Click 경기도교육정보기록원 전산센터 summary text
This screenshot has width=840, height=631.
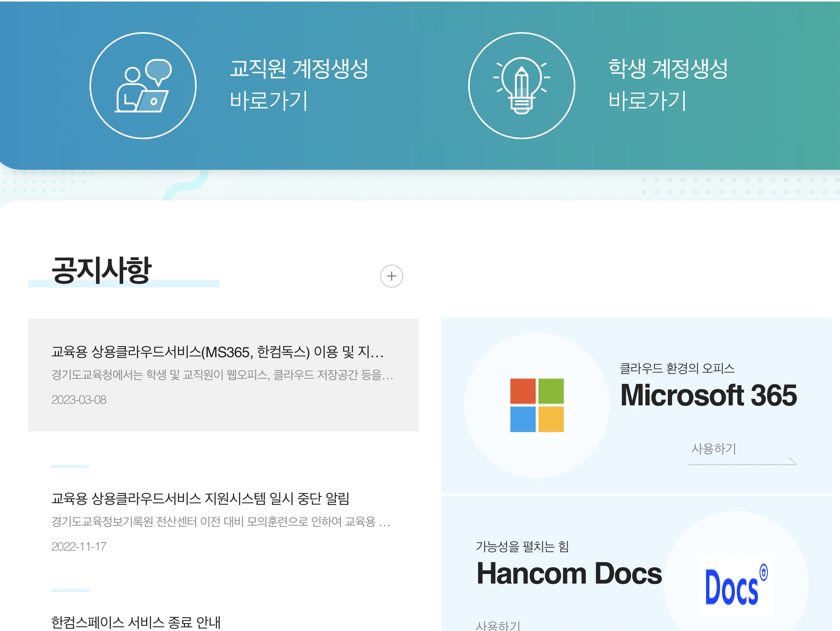(x=220, y=522)
